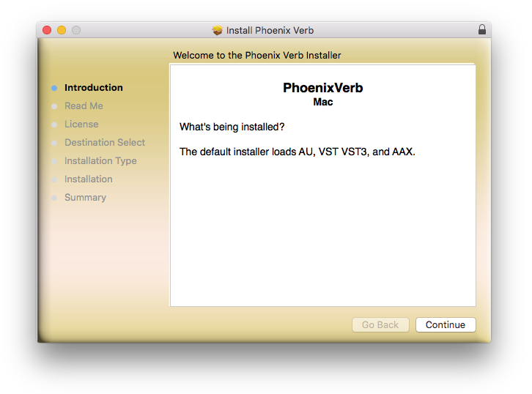Select the Read Me step label

point(84,106)
